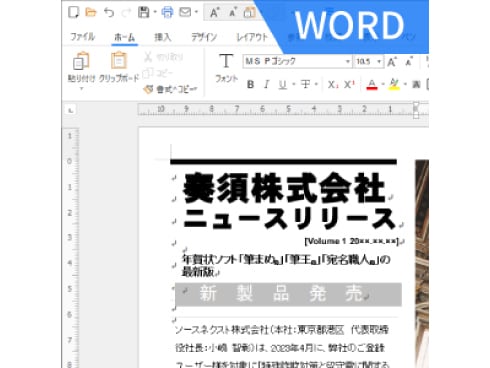Switch to the ホーム tab
490x368 pixels.
pos(124,37)
